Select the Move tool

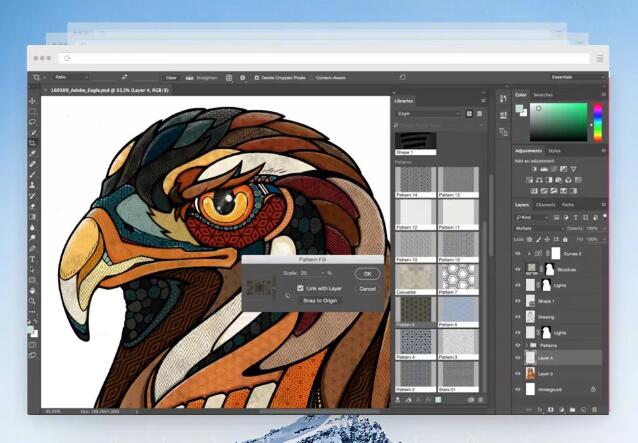33,100
